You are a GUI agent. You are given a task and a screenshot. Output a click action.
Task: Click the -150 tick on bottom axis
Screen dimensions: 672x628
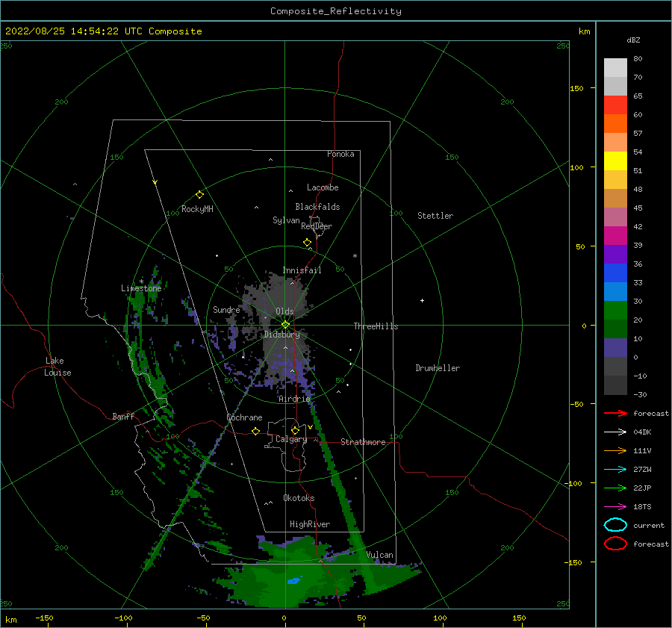pyautogui.click(x=44, y=618)
